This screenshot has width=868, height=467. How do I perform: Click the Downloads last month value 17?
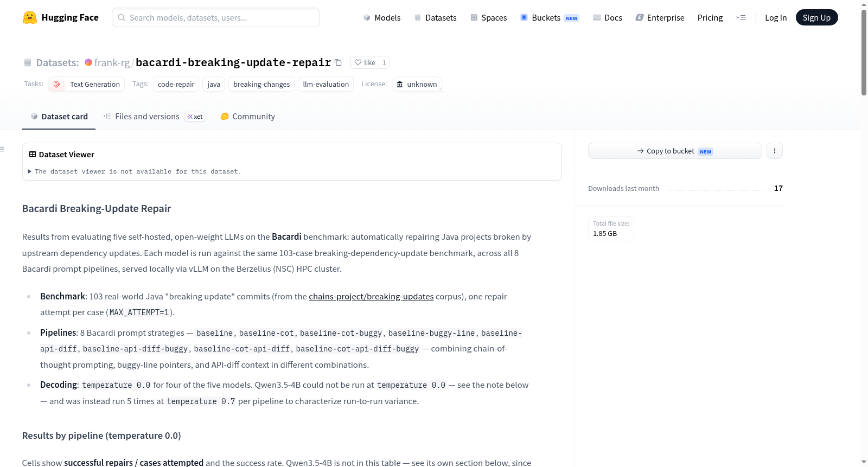[x=778, y=188]
